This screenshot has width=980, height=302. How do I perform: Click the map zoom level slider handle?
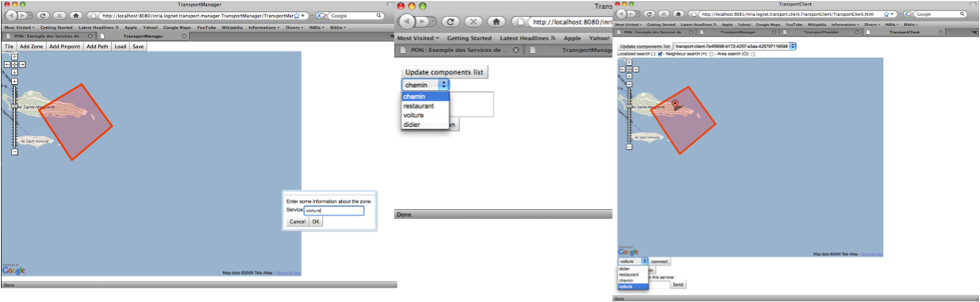[x=14, y=106]
